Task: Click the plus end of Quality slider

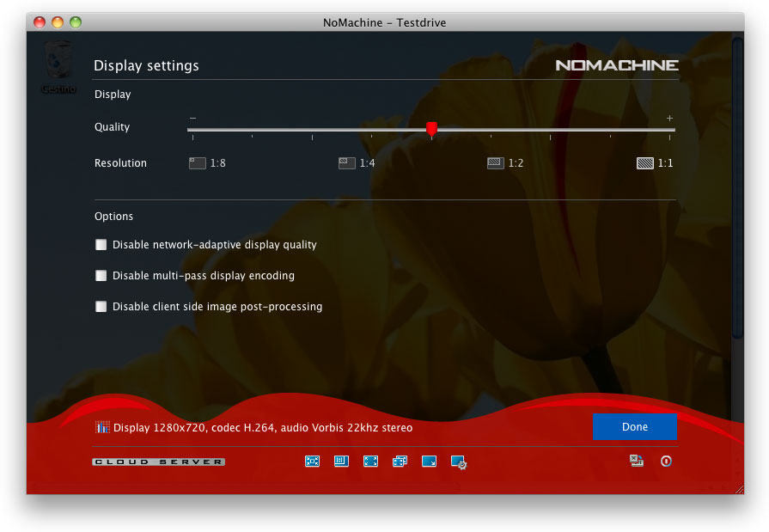Action: coord(669,119)
